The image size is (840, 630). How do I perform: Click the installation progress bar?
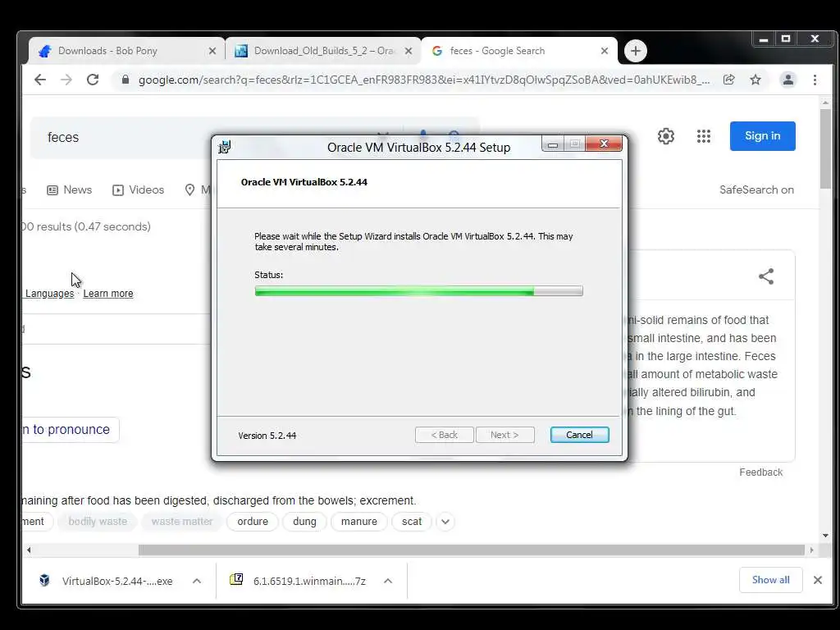[418, 291]
